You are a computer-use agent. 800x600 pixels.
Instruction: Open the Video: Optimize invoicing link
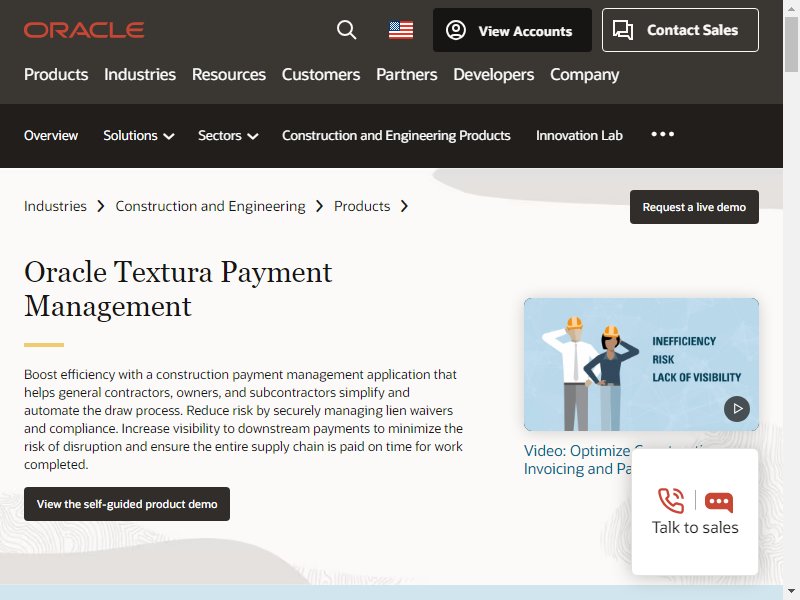(577, 460)
